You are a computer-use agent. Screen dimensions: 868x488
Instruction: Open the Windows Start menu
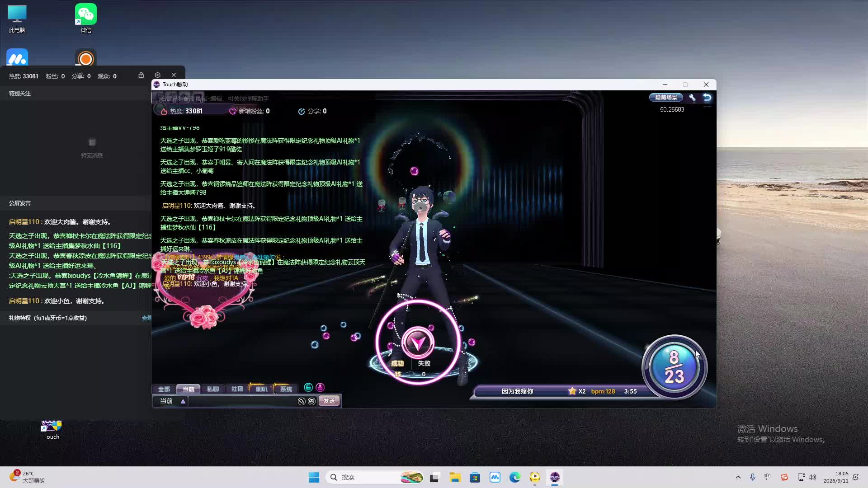[x=314, y=477]
